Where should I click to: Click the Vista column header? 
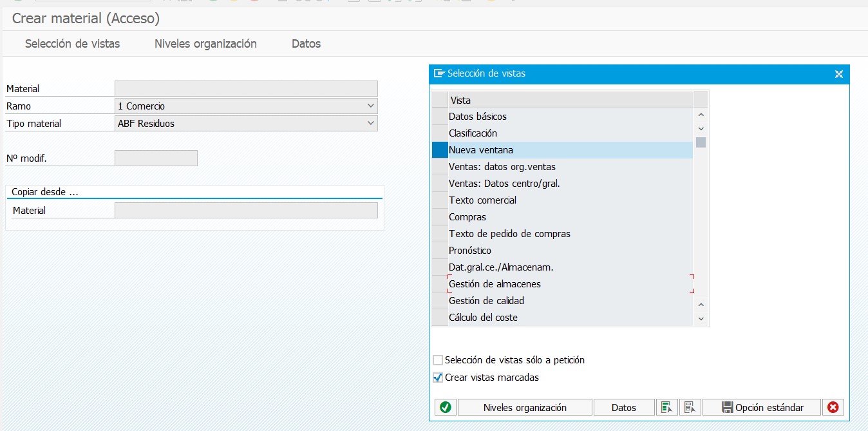coord(571,100)
